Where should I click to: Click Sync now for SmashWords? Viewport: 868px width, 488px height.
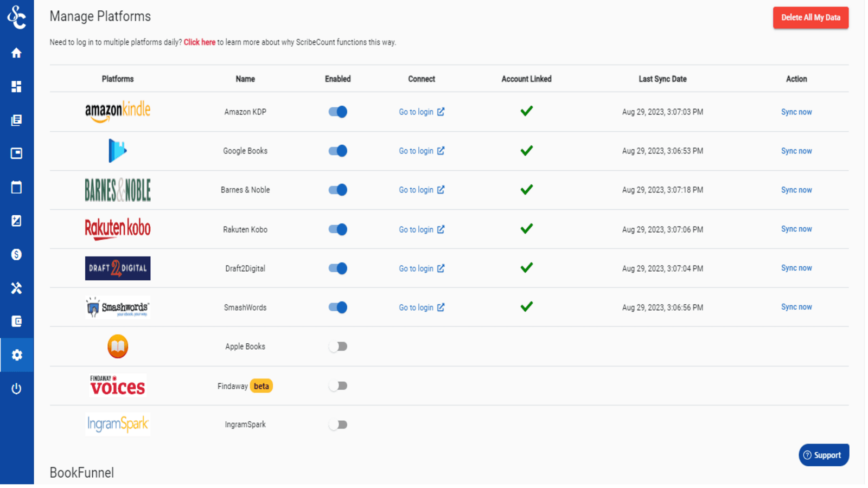point(796,307)
